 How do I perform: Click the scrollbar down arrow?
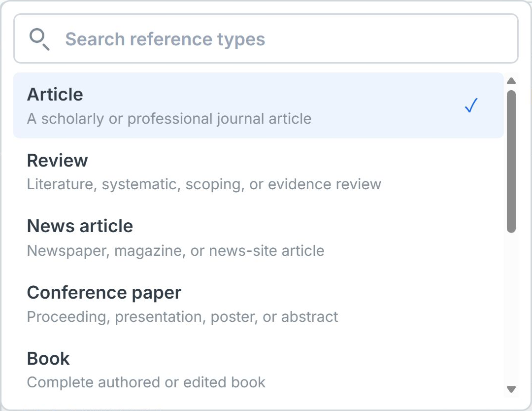[x=511, y=389]
